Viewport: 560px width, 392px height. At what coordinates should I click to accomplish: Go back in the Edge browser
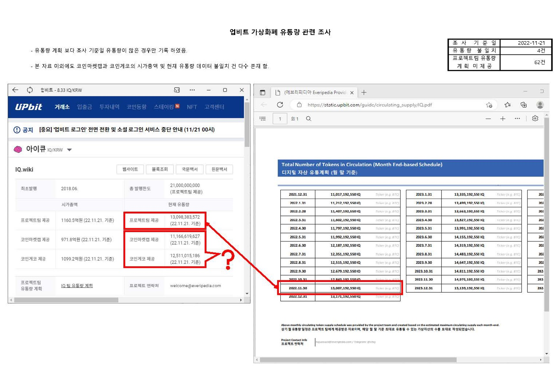point(264,105)
